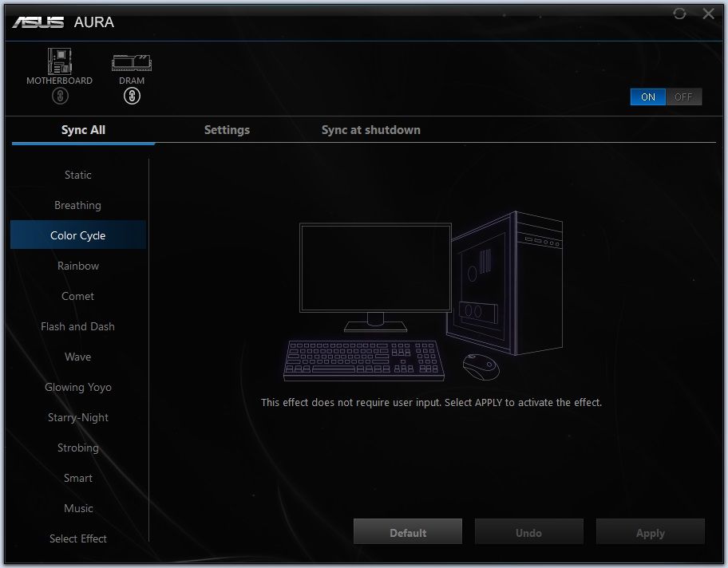
Task: Click the monitor in the preview illustration
Action: pyautogui.click(x=375, y=277)
